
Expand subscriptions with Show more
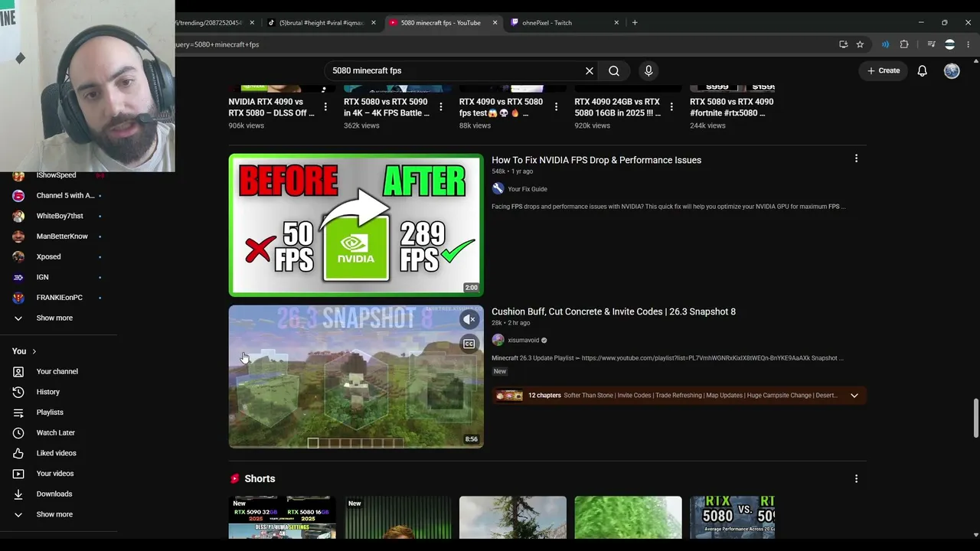[54, 318]
